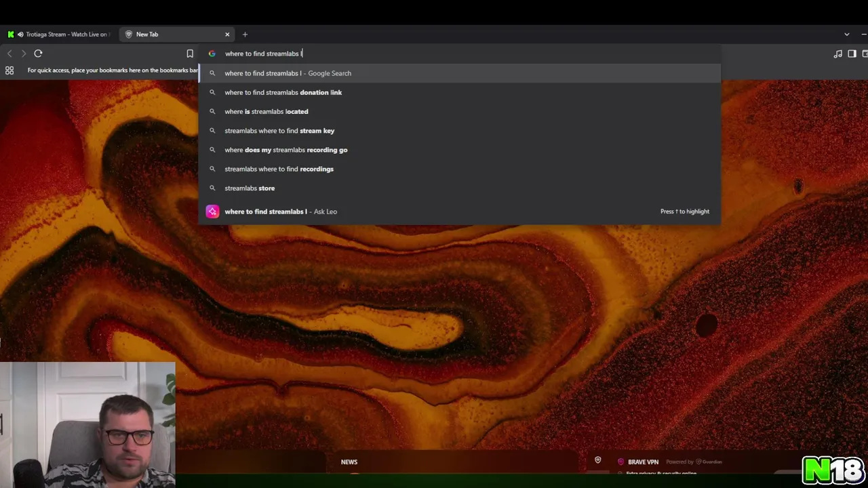This screenshot has width=868, height=488.
Task: Select 'where to find streamlabs donation link' suggestion
Action: click(x=460, y=92)
